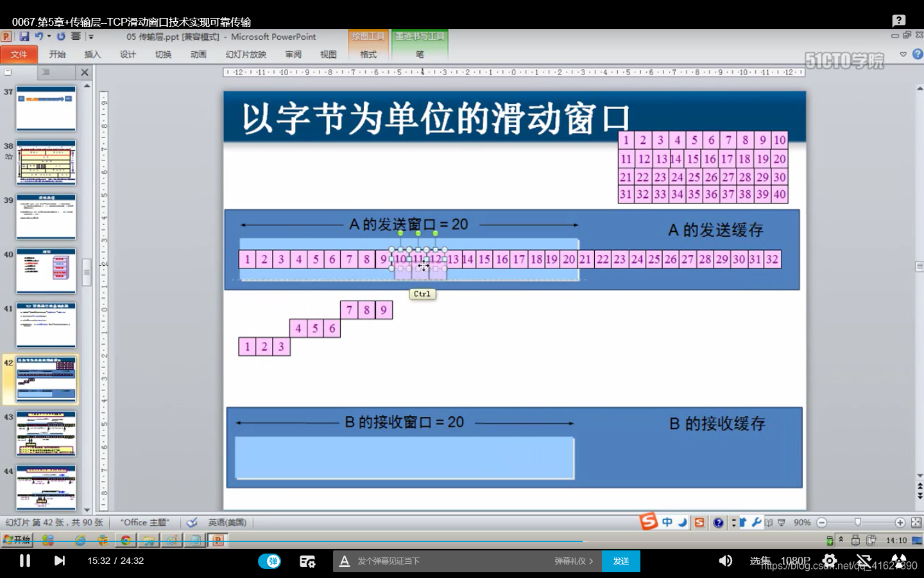The height and width of the screenshot is (578, 924).
Task: Open Customize Quick Access Toolbar dropdown
Action: pyautogui.click(x=90, y=37)
